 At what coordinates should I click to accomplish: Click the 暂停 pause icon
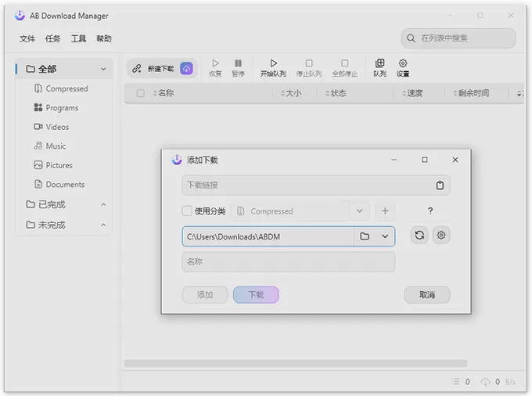(x=238, y=63)
